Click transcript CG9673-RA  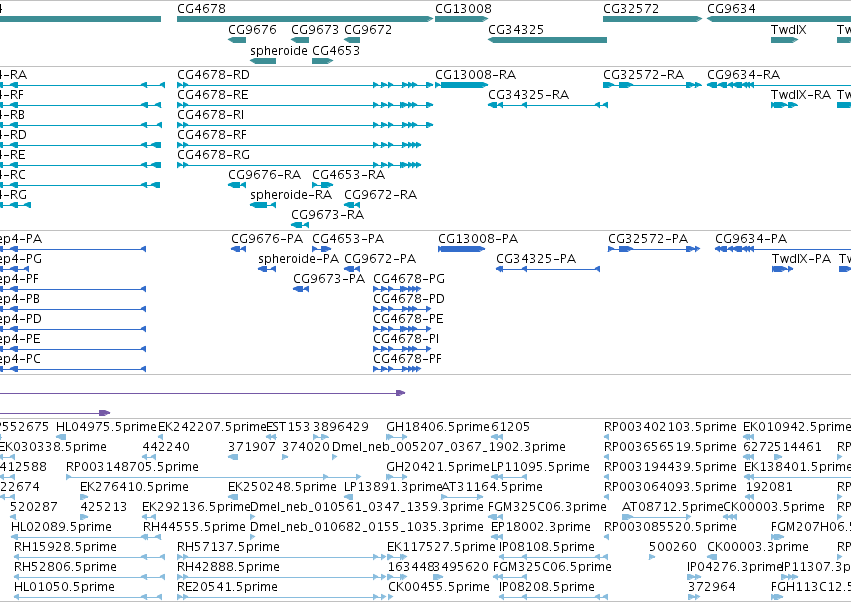[x=300, y=225]
